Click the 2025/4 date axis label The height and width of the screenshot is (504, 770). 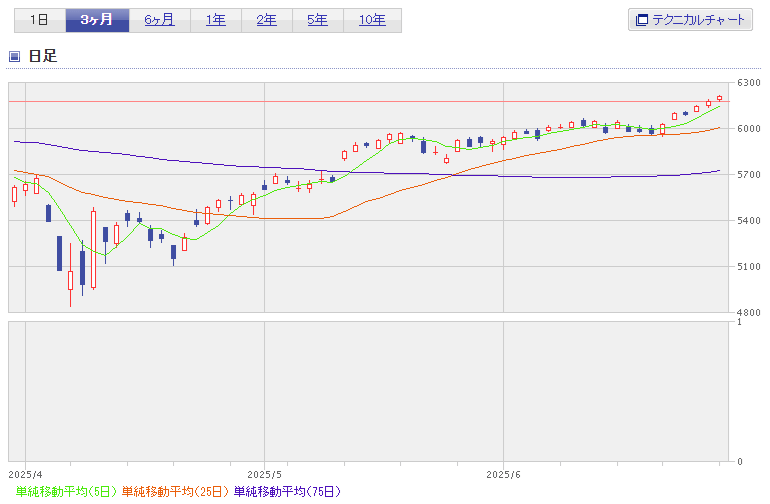click(x=26, y=475)
